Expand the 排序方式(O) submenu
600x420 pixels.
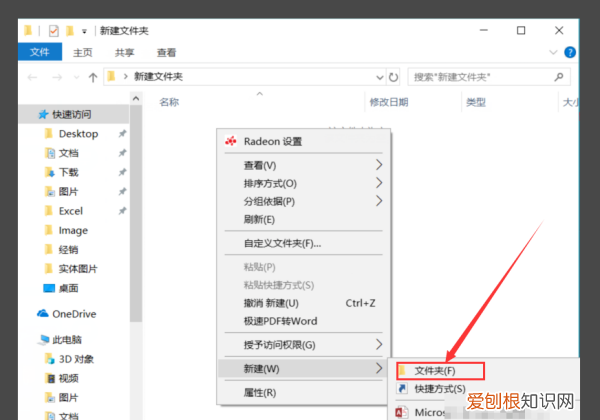click(x=303, y=183)
